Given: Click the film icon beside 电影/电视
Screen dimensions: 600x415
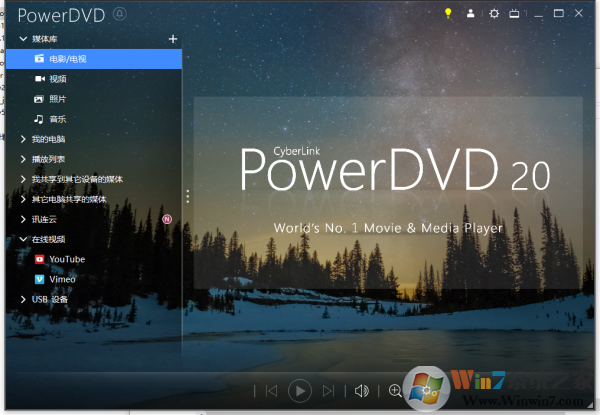Looking at the screenshot, I should pyautogui.click(x=39, y=59).
